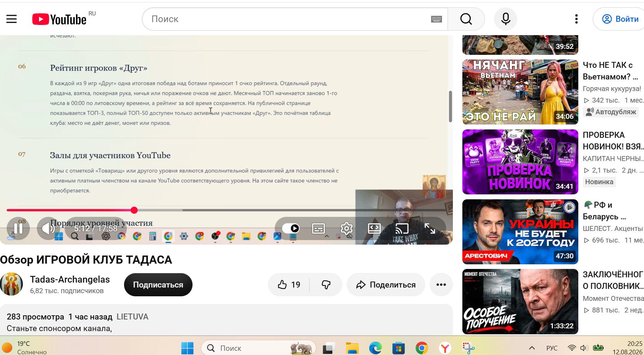This screenshot has height=355, width=644.
Task: Open the ОСОБОЕ ПОРУЧЕНИЕ video thumbnail
Action: coord(520,302)
